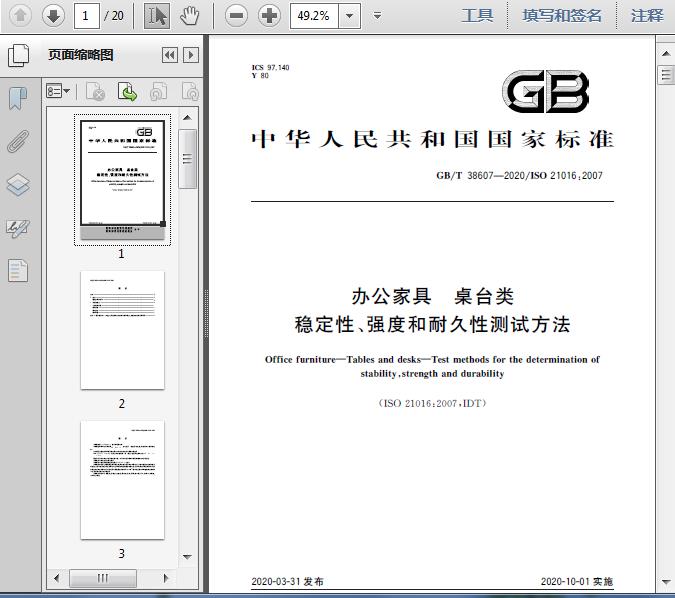Click the GB logo on the page
This screenshot has width=675, height=598.
tap(545, 91)
